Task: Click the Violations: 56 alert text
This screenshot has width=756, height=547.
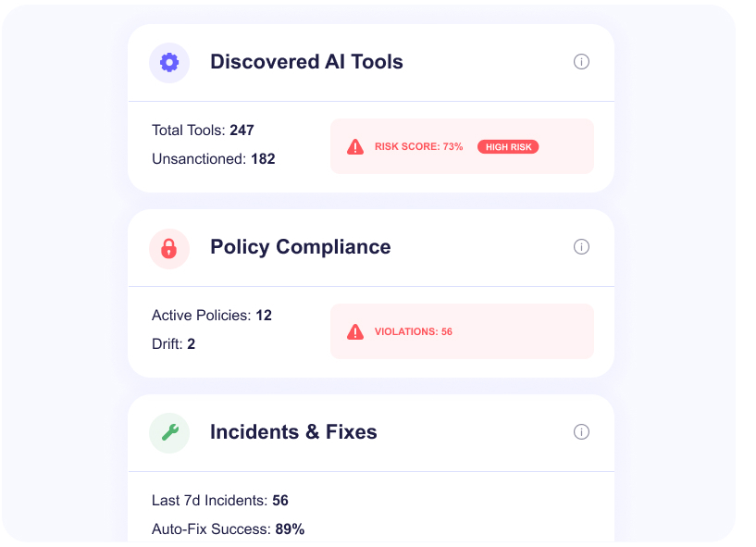Action: click(413, 331)
